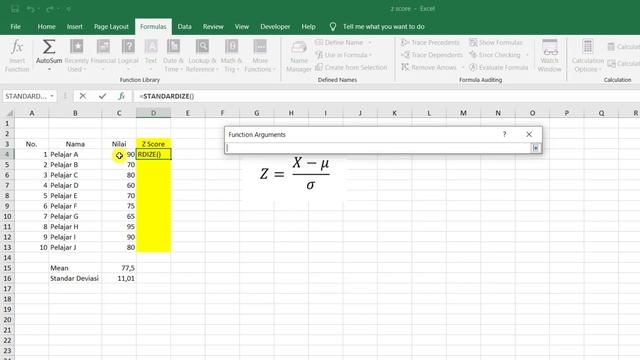Click the Save icon in title bar

(x=15, y=9)
